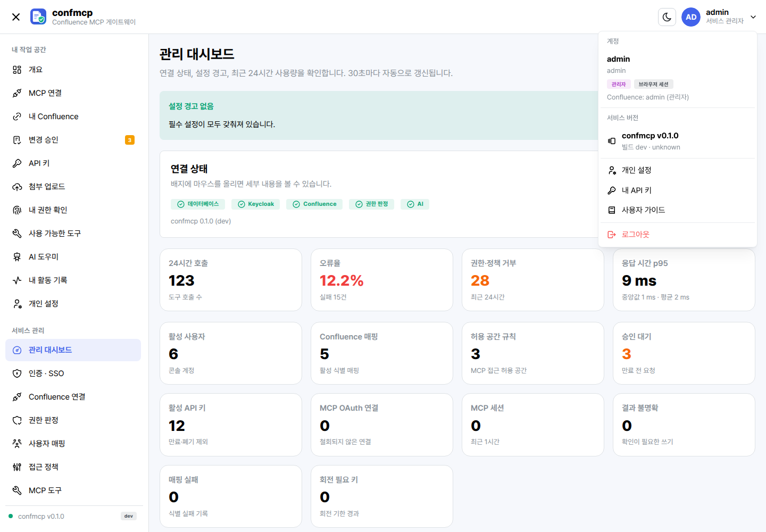Click the 브라우저 세션 tag
Viewport: 766px width, 532px height.
coord(653,84)
